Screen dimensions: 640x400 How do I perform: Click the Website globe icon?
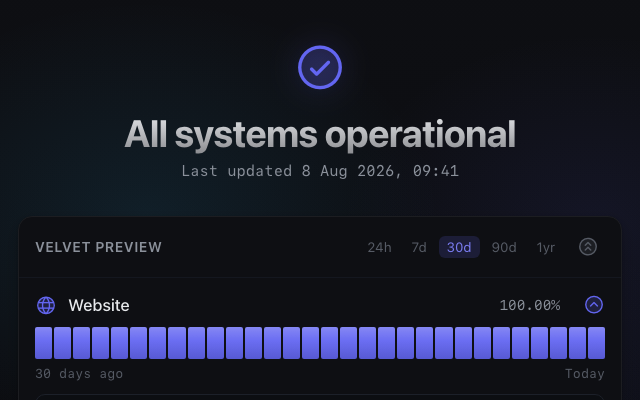click(x=46, y=305)
